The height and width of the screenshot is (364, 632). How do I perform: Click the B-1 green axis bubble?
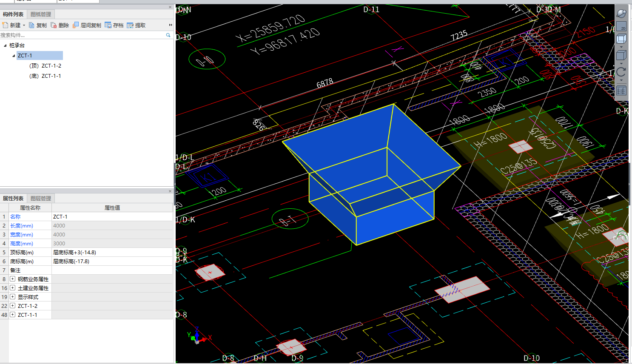click(290, 219)
